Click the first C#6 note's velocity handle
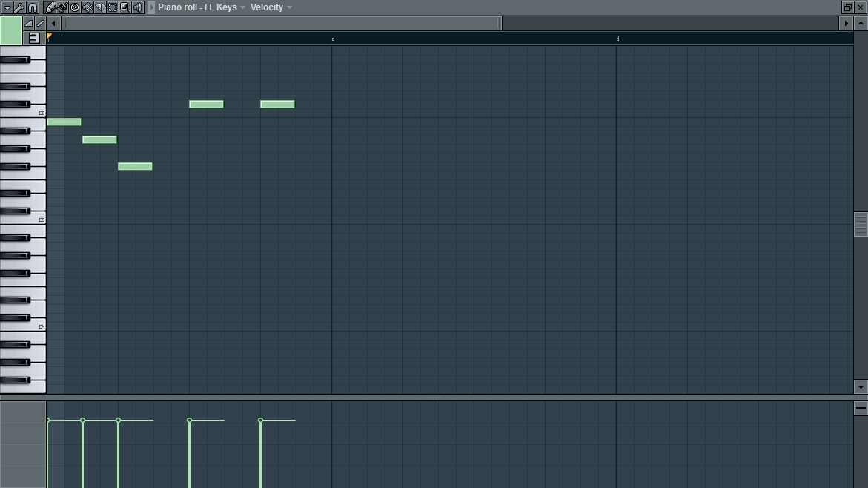The image size is (868, 488). click(189, 421)
